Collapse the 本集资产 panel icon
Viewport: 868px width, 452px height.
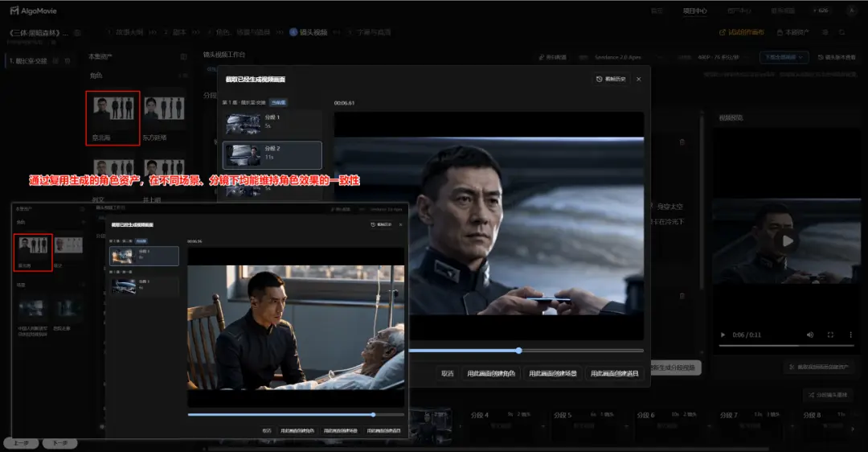(x=183, y=56)
